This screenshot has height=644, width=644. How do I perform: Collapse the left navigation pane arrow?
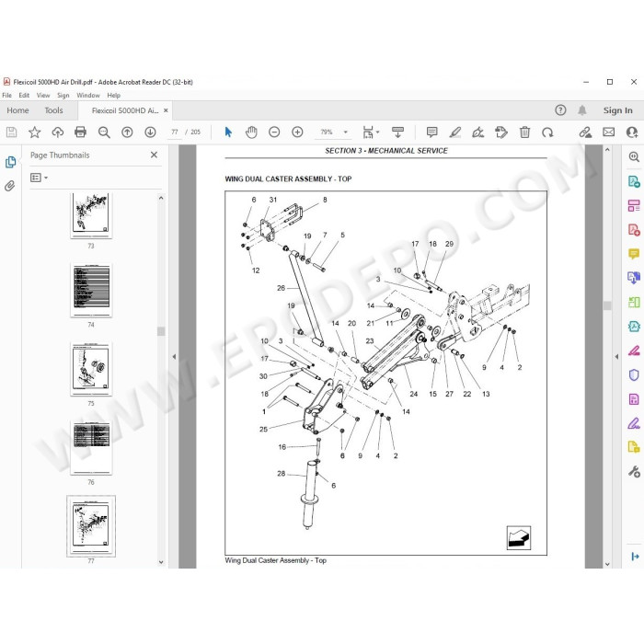click(x=174, y=357)
